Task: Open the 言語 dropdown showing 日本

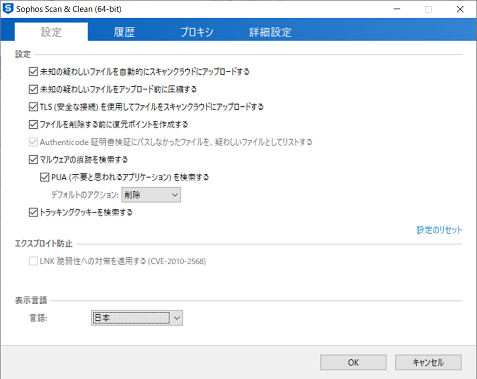Action: point(137,318)
